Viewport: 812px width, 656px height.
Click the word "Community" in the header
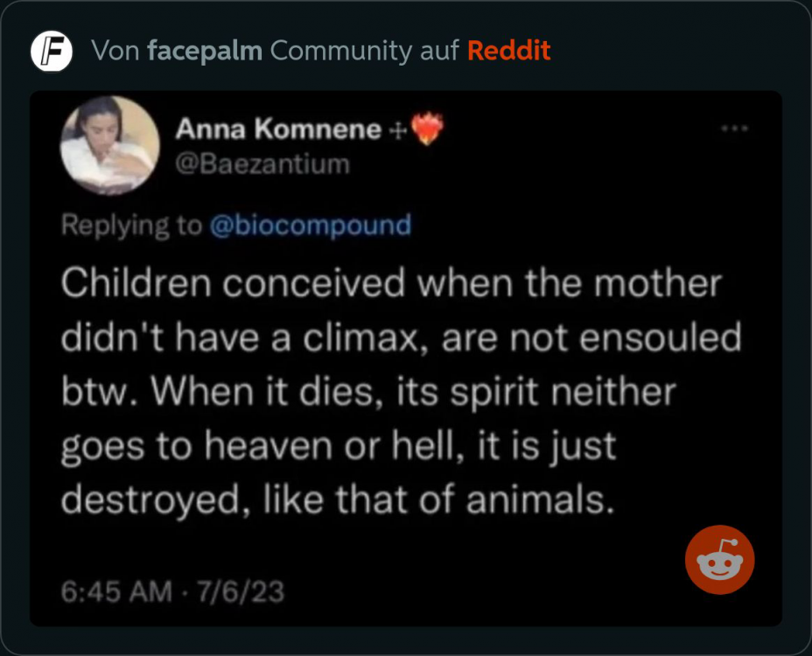[x=340, y=51]
